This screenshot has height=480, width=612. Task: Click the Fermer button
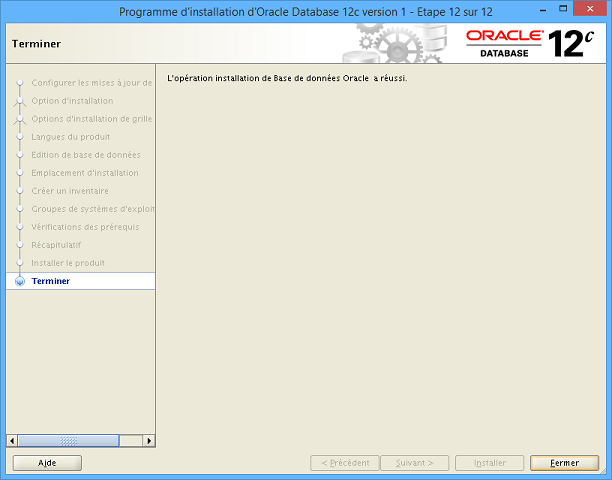pyautogui.click(x=564, y=463)
